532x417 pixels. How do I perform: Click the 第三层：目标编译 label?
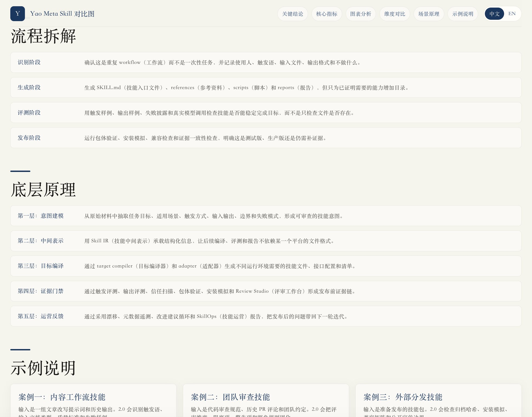41,266
